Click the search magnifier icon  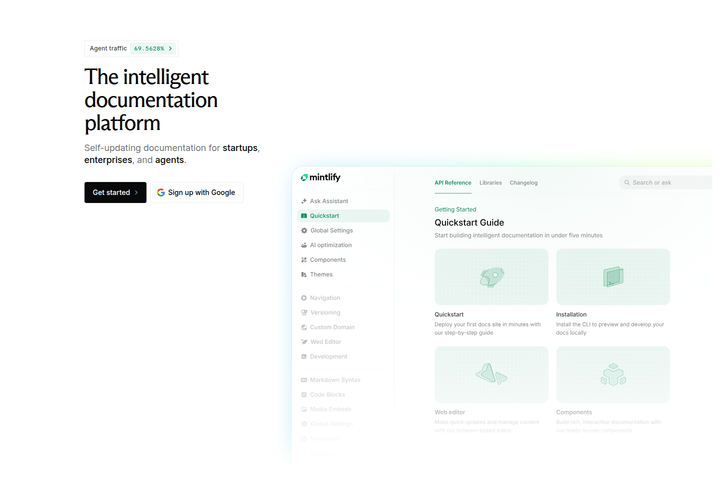point(627,182)
